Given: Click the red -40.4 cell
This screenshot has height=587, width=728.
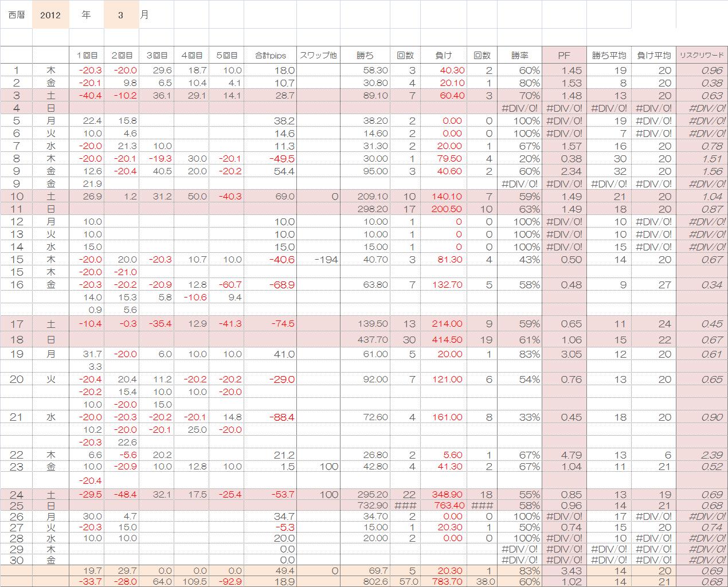Looking at the screenshot, I should (87, 95).
